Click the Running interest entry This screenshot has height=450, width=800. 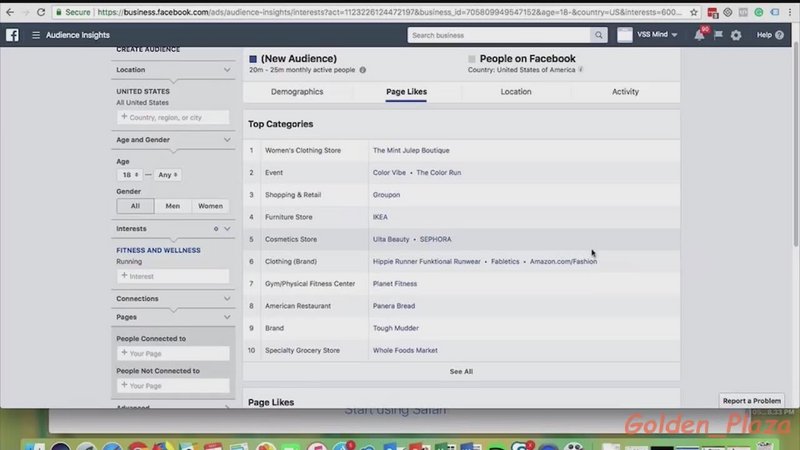pyautogui.click(x=129, y=261)
